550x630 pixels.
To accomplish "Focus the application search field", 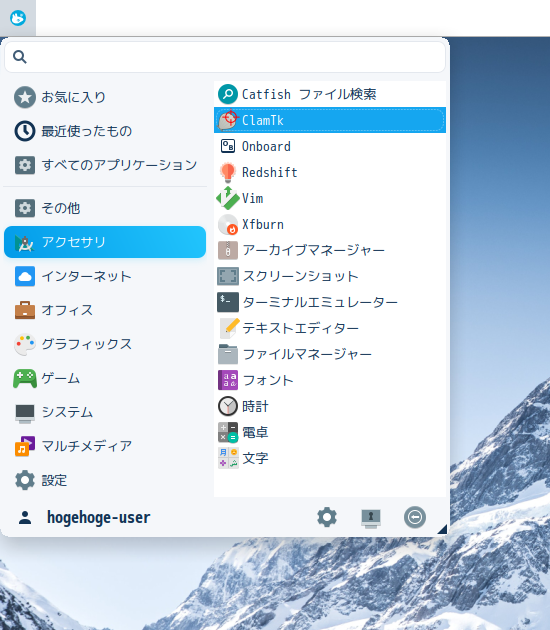I will pos(225,57).
